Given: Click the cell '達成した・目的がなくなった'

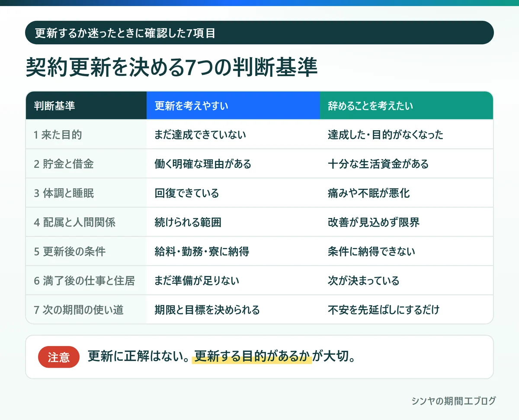Looking at the screenshot, I should pyautogui.click(x=407, y=135).
